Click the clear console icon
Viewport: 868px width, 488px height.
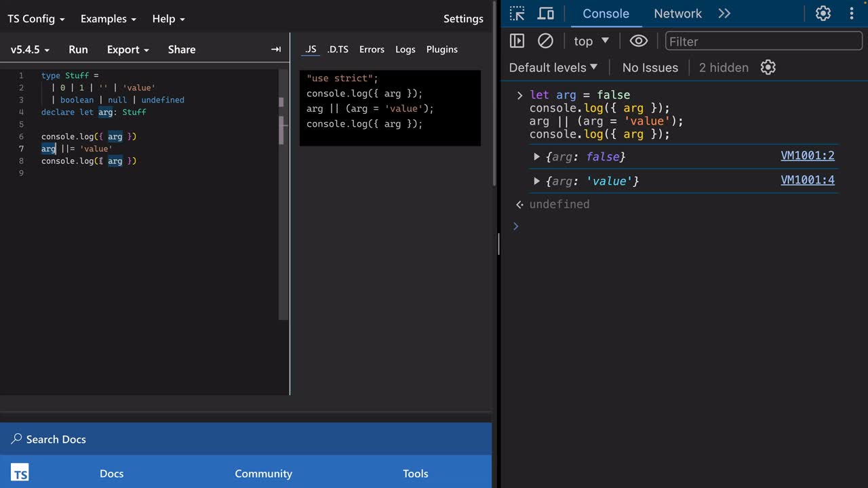(x=545, y=41)
